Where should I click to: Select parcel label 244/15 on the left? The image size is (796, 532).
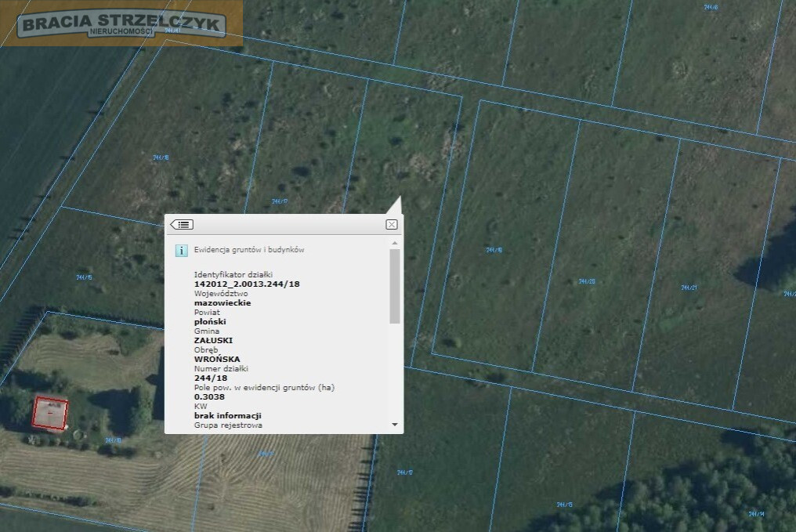[x=85, y=277]
